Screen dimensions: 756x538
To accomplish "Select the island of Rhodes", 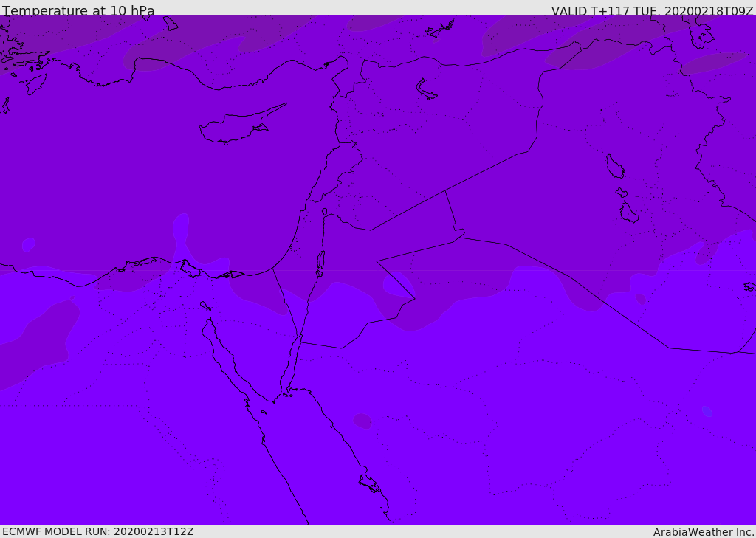I will pyautogui.click(x=36, y=84).
